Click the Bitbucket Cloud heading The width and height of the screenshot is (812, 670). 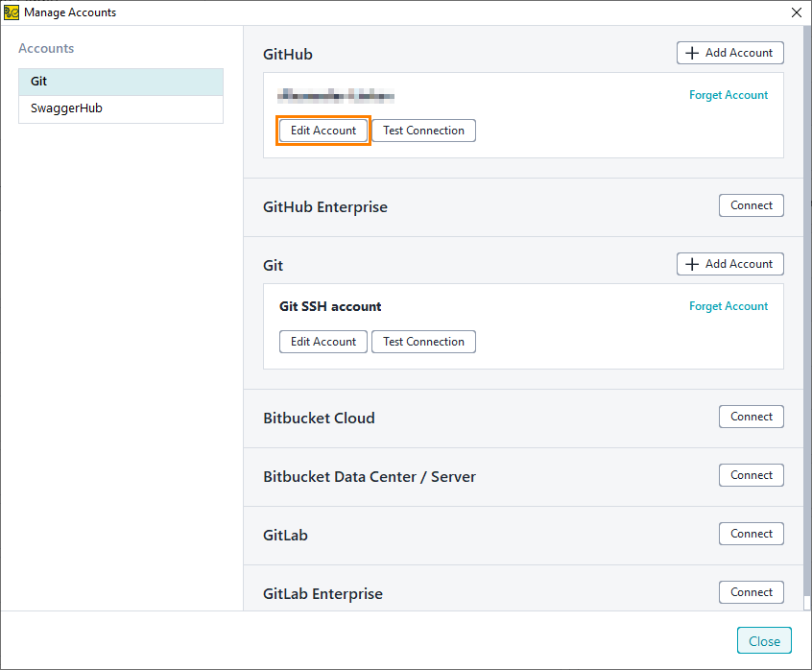tap(319, 418)
